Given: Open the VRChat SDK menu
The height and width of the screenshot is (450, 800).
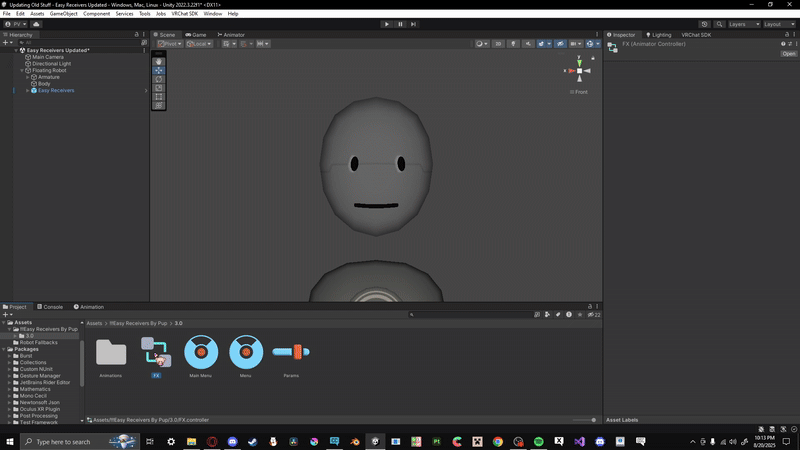Looking at the screenshot, I should pos(183,14).
